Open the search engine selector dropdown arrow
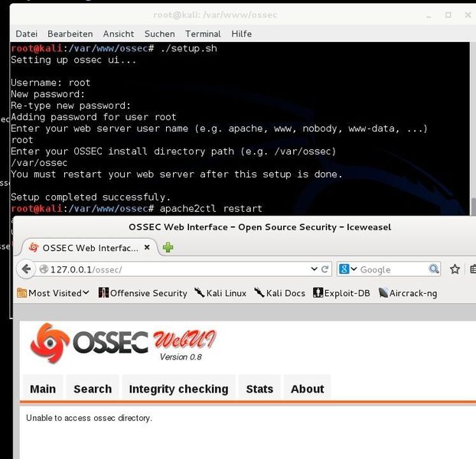Image resolution: width=476 pixels, height=459 pixels. point(354,269)
